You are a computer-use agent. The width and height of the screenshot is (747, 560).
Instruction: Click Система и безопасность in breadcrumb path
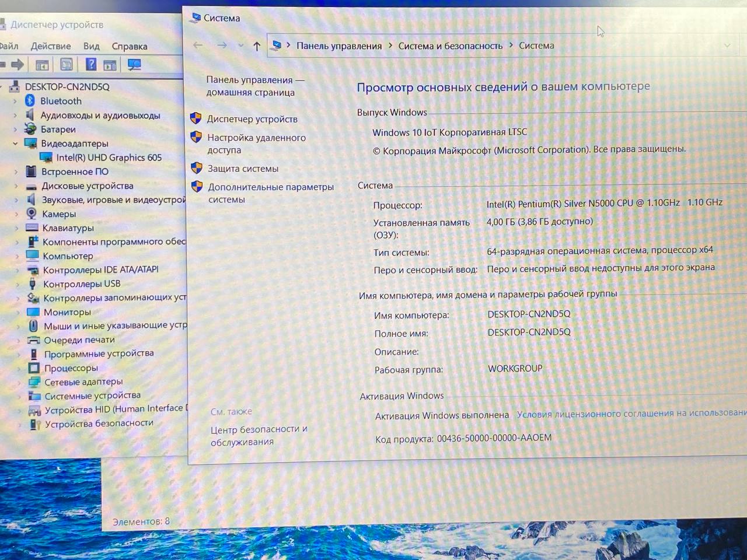point(450,45)
